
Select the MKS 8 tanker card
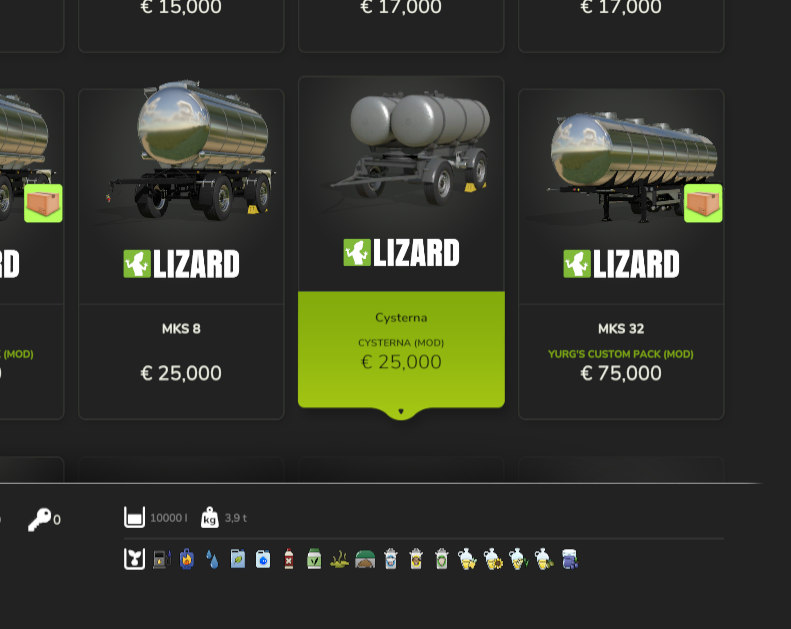tap(181, 254)
